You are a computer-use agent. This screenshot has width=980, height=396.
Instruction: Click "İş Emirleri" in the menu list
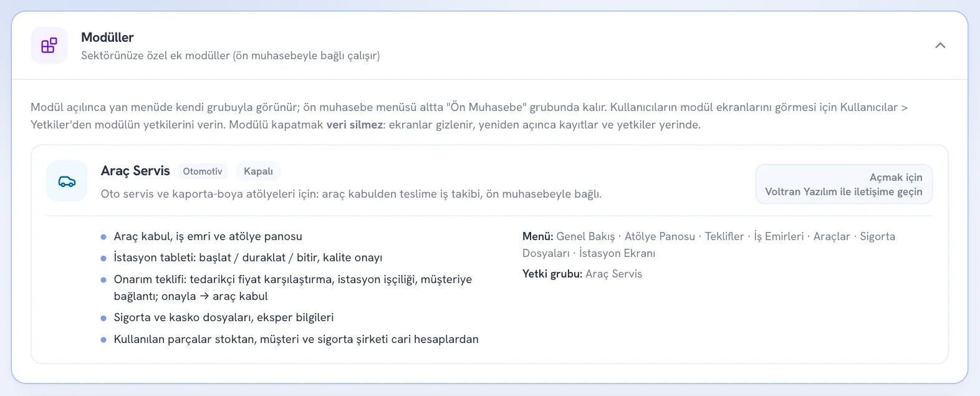coord(779,236)
